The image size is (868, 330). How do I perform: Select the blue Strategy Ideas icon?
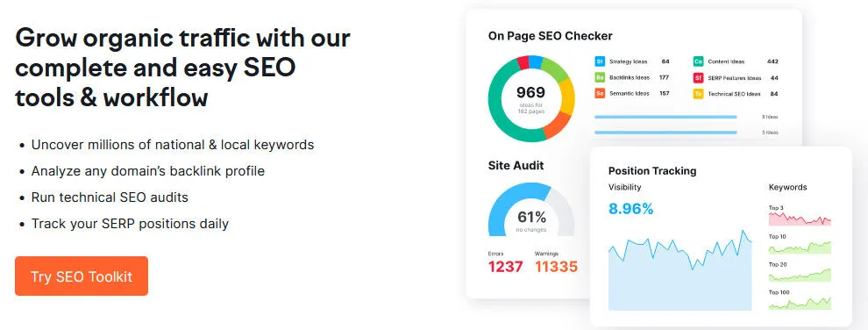pyautogui.click(x=600, y=61)
